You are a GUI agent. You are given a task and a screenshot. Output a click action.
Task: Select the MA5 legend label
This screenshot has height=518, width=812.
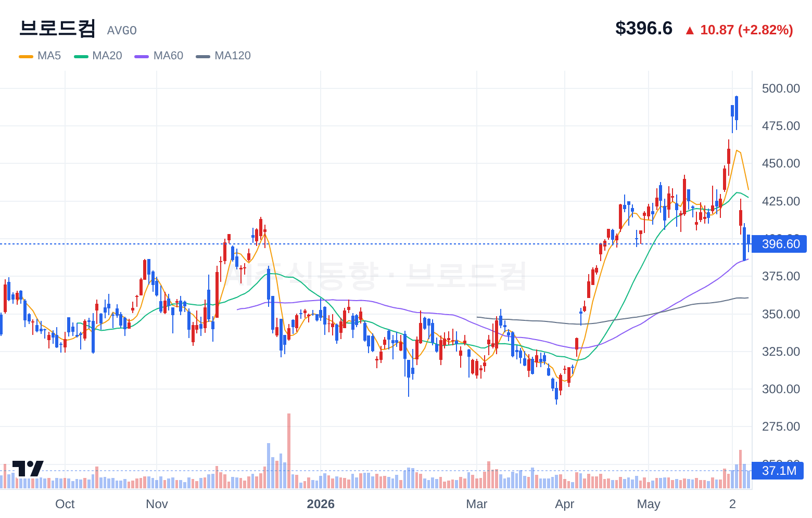(x=49, y=56)
